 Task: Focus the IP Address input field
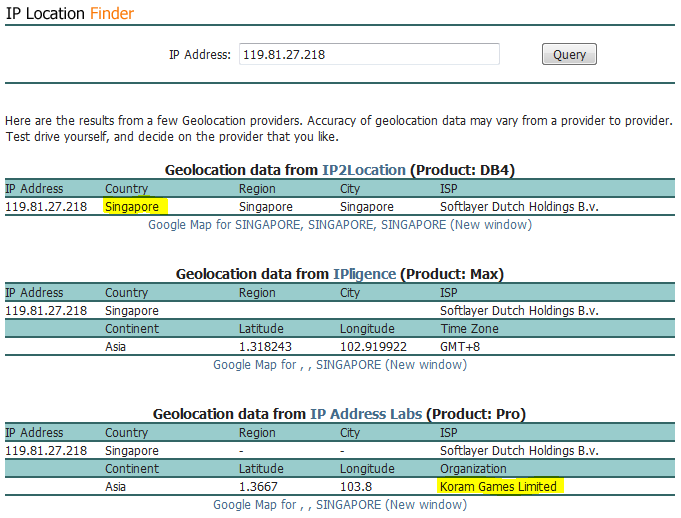pyautogui.click(x=369, y=54)
